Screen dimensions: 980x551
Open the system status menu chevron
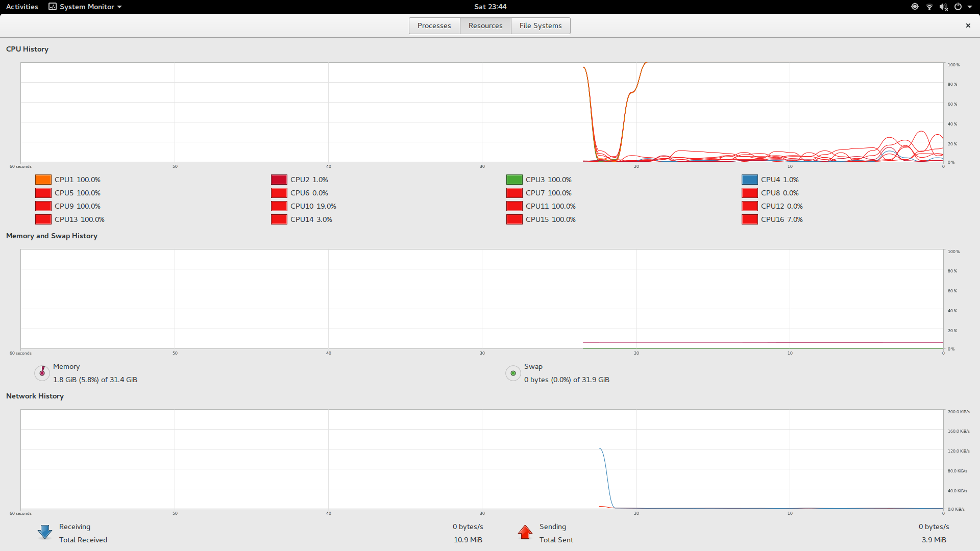(971, 7)
